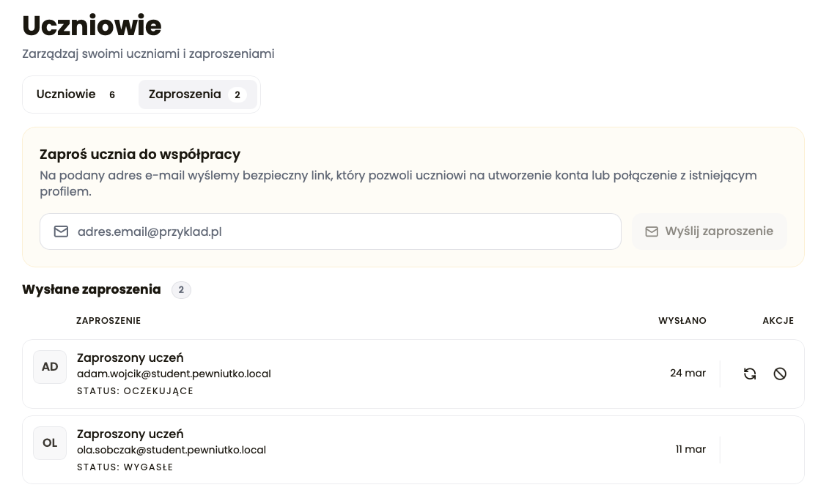
Task: Select the OL avatar badge
Action: click(x=50, y=442)
